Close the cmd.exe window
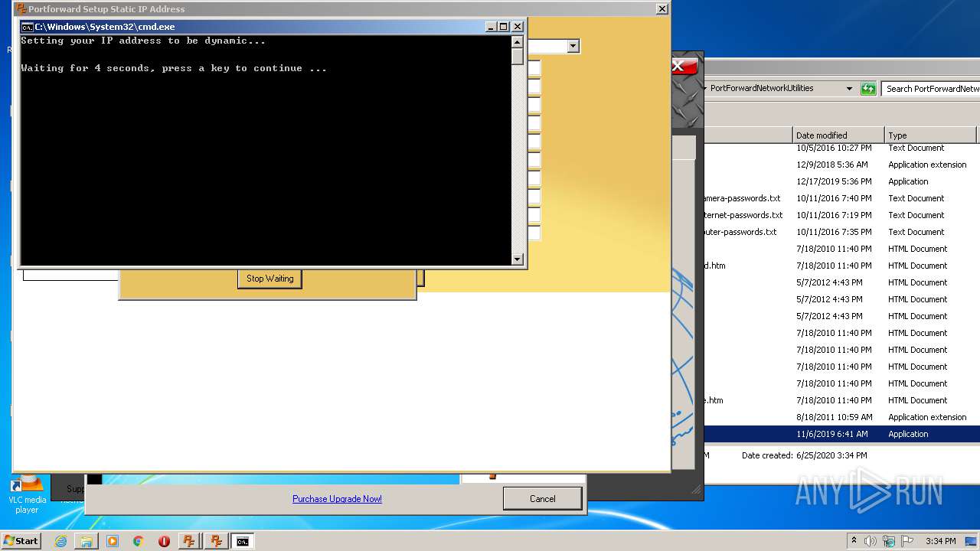The image size is (980, 551). pyautogui.click(x=518, y=27)
